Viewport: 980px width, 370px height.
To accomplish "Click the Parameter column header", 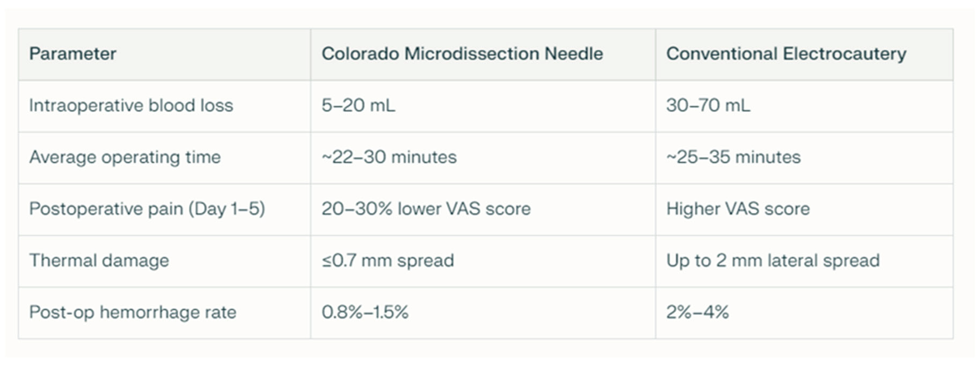I will [73, 54].
